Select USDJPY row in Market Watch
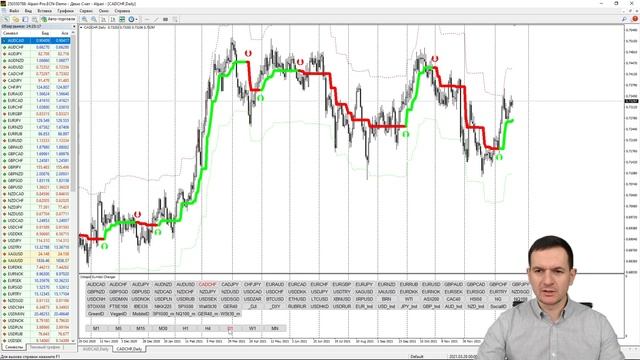This screenshot has width=640, height=360. pos(36,240)
